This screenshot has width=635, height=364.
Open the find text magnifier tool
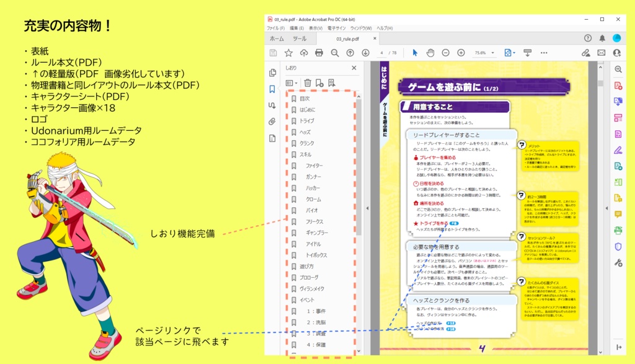[x=334, y=53]
